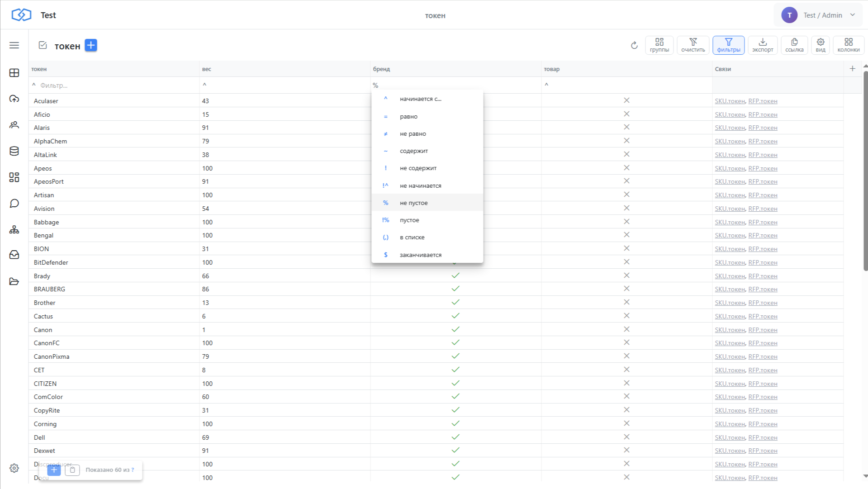Toggle the бренд checkmark in Canon row
The height and width of the screenshot is (489, 868).
coord(455,329)
